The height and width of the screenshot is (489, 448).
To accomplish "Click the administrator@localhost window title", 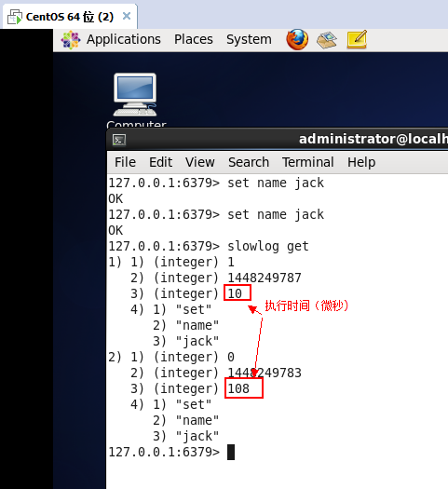I will click(x=373, y=139).
